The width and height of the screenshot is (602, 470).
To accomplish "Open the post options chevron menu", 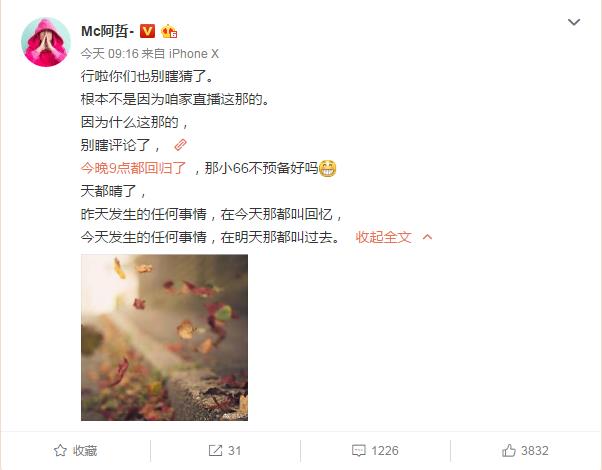I will click(574, 22).
